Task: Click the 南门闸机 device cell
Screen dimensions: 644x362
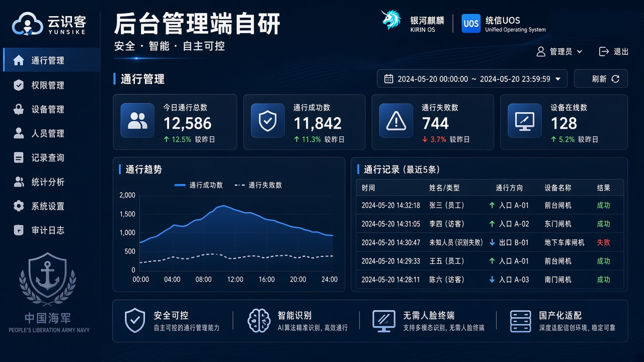Action: [558, 280]
